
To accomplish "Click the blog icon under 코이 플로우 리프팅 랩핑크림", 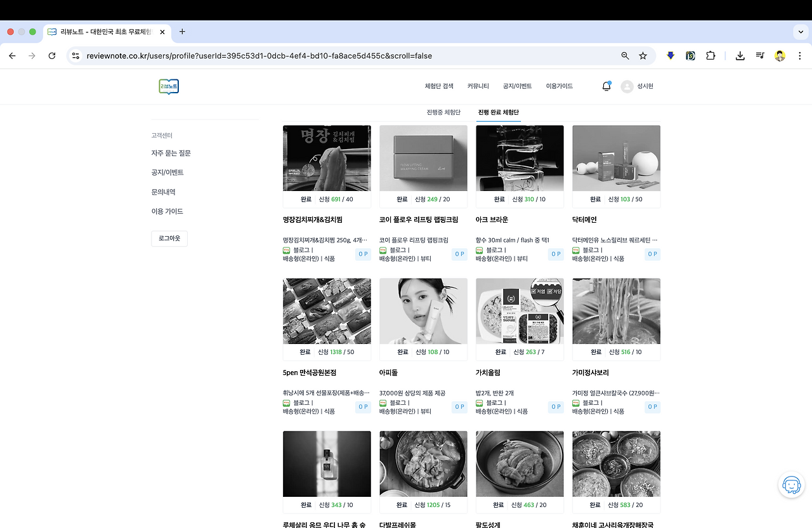I will click(x=383, y=250).
